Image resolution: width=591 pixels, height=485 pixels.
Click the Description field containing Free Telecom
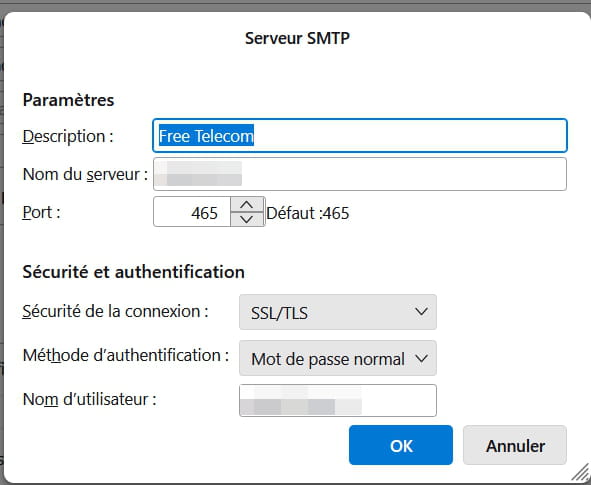click(x=360, y=136)
